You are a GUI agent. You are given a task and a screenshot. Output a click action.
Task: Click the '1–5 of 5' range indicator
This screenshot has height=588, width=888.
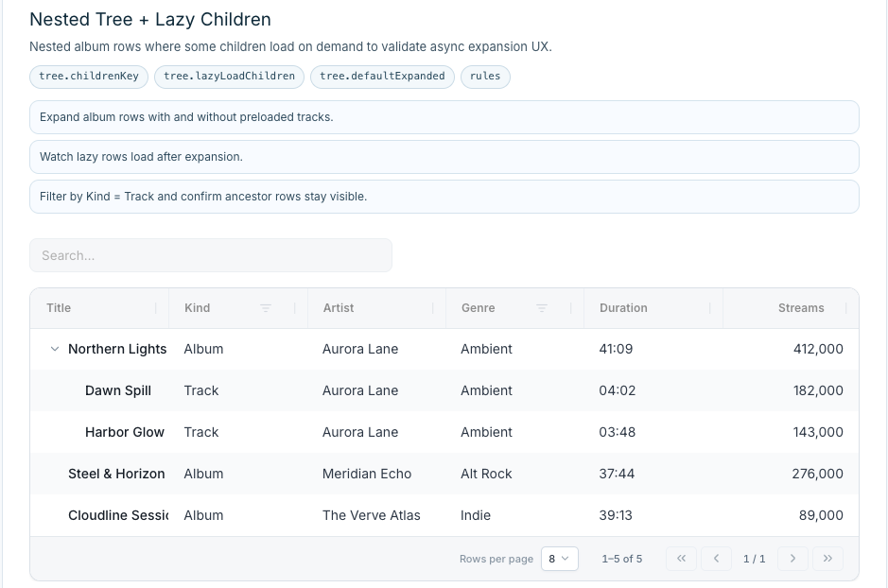(x=622, y=559)
